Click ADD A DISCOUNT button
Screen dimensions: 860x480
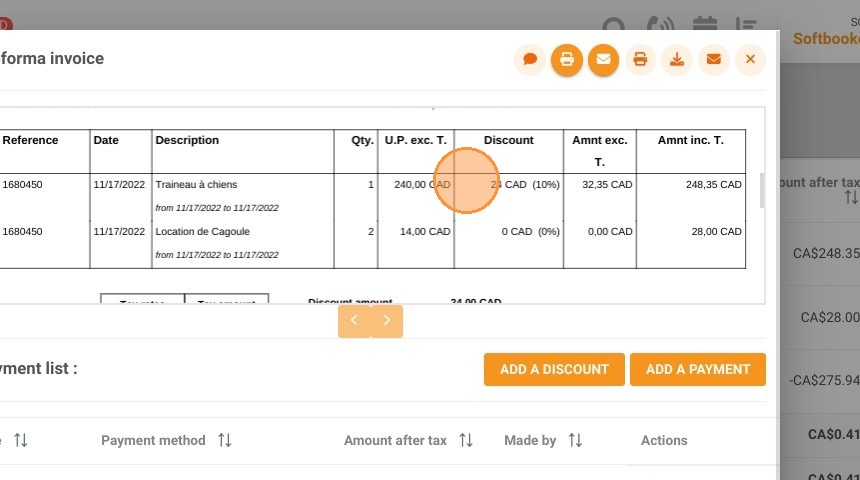(x=554, y=369)
